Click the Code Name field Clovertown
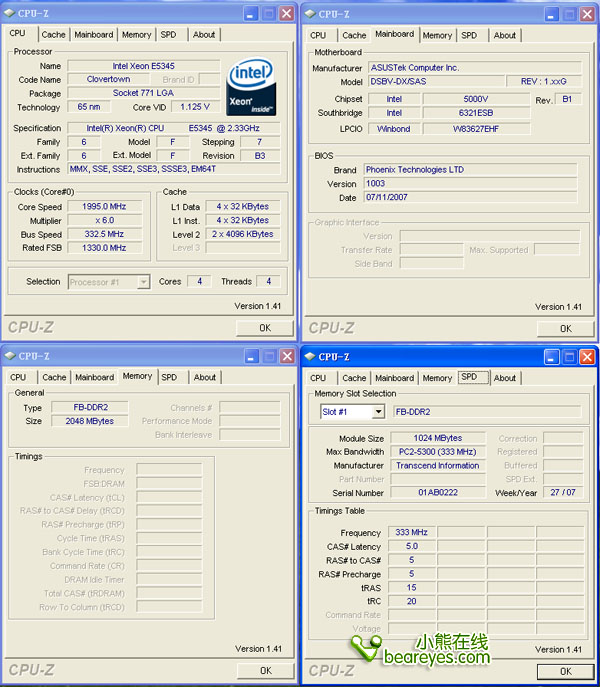The width and height of the screenshot is (600, 687). (108, 79)
